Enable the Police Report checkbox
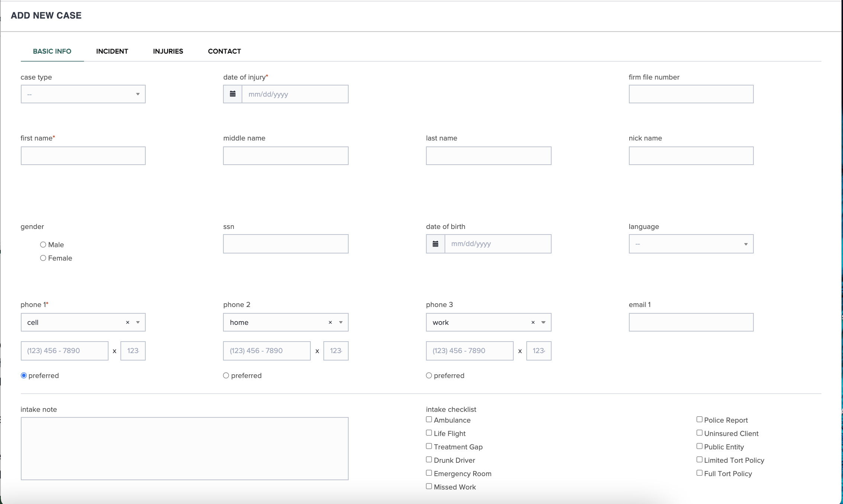Viewport: 843px width, 504px height. (700, 420)
